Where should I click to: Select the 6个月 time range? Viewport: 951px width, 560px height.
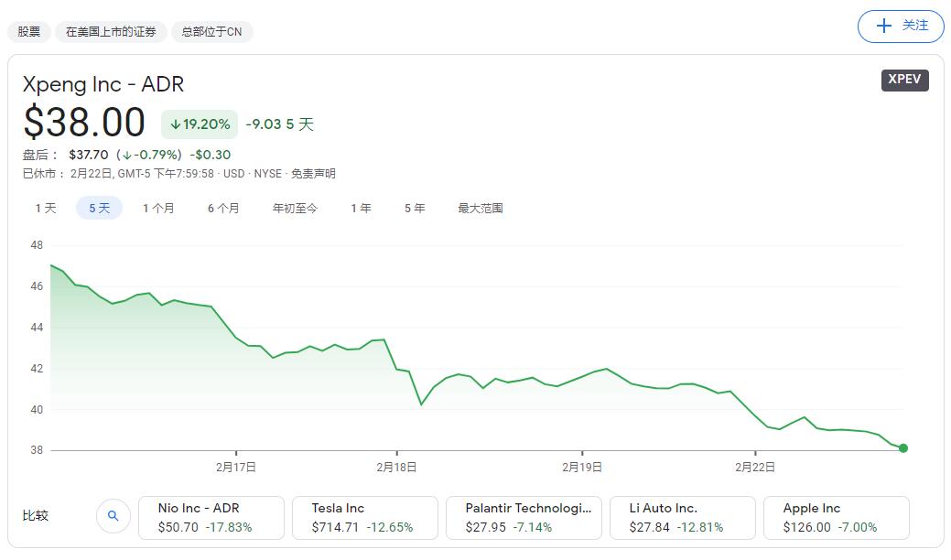point(222,208)
